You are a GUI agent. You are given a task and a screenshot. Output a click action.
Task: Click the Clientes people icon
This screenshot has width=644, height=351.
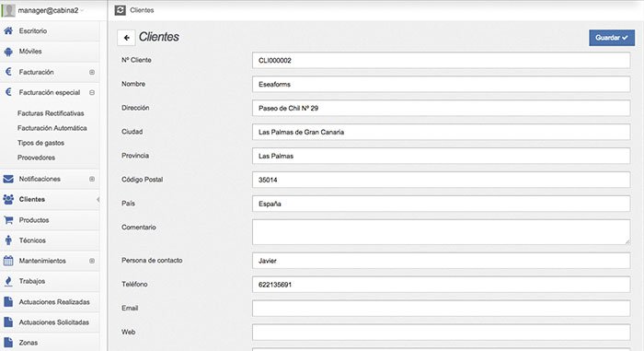(8, 199)
